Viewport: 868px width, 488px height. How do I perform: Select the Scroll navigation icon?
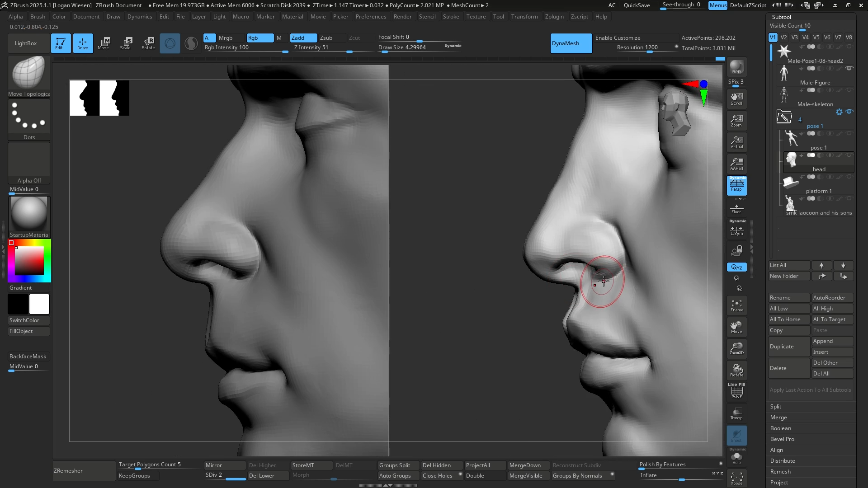pyautogui.click(x=736, y=99)
